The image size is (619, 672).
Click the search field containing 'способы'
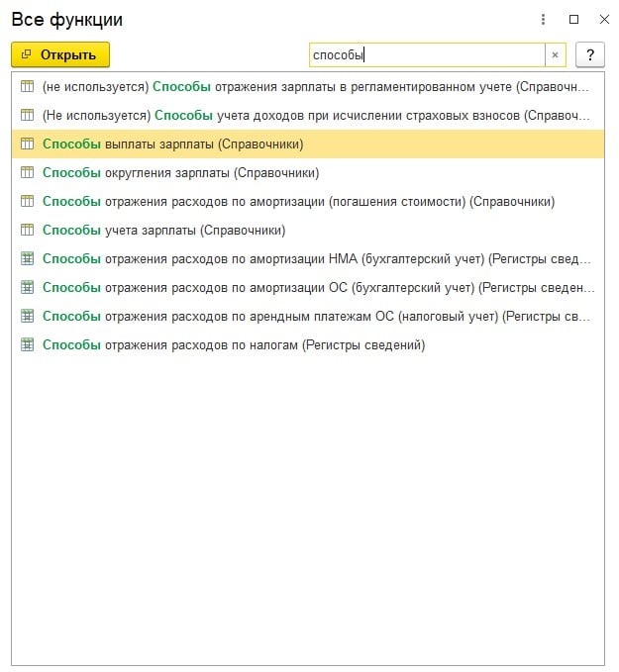[x=426, y=54]
